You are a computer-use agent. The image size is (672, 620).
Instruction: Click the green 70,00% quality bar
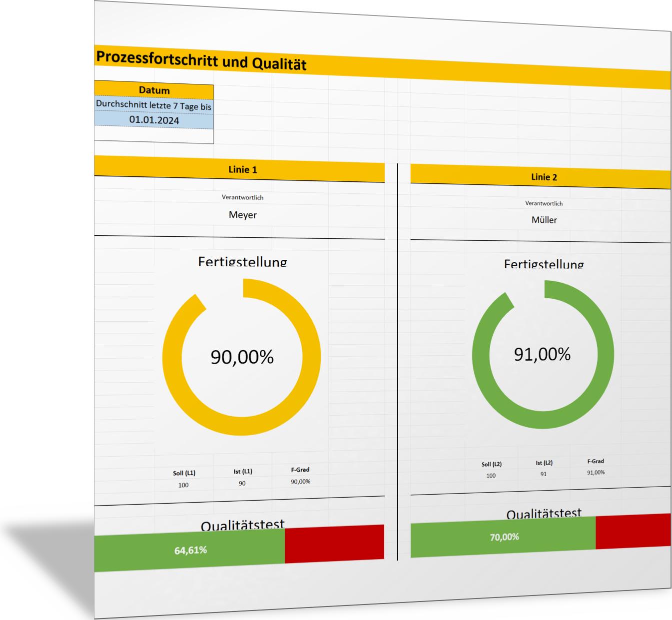pyautogui.click(x=504, y=537)
